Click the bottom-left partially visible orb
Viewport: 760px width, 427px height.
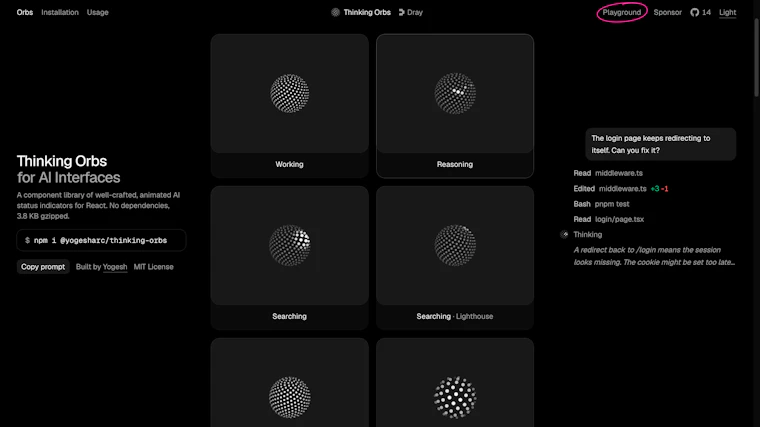[289, 397]
